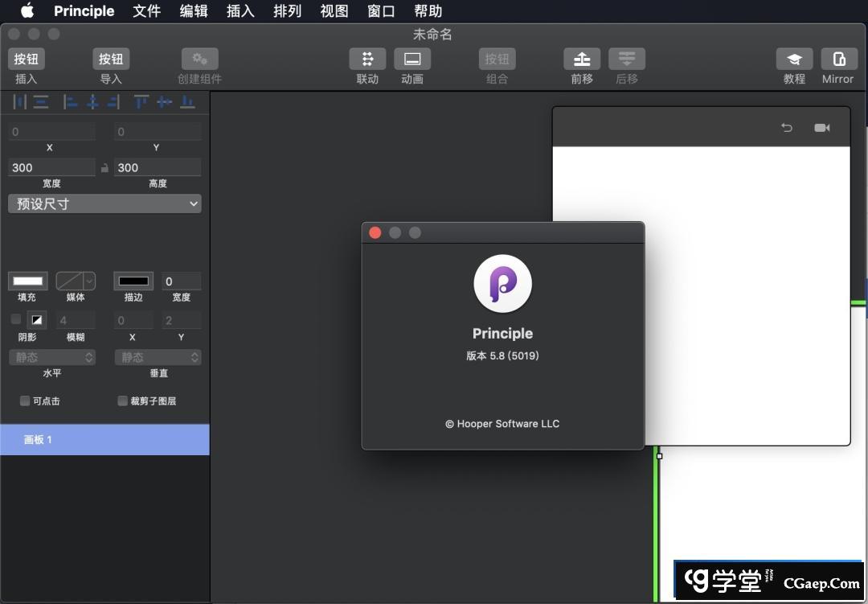Open the 教程 tutorial icon
868x604 pixels.
[x=794, y=59]
